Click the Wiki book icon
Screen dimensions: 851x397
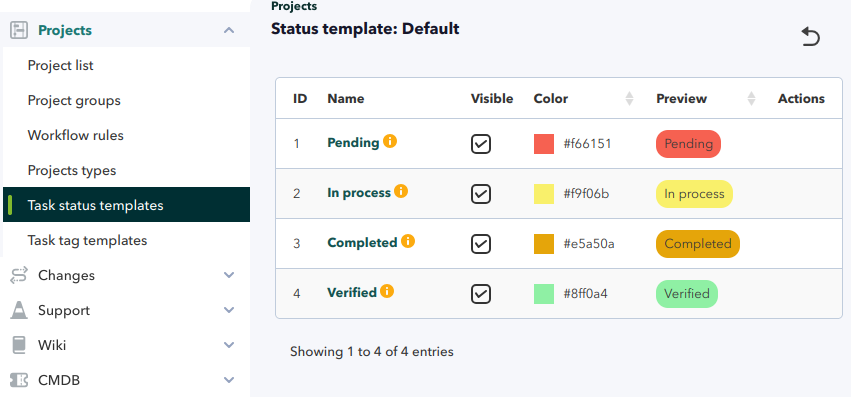(x=19, y=345)
